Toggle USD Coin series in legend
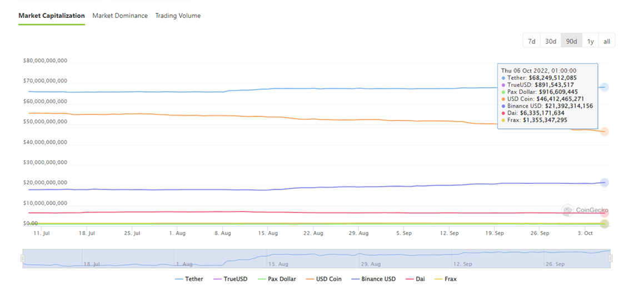This screenshot has height=287, width=644. pos(323,279)
